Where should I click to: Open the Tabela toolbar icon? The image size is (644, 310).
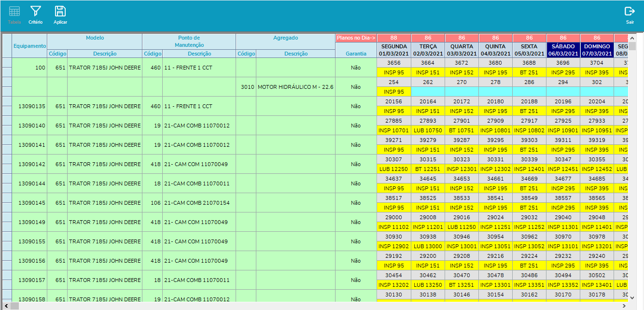pyautogui.click(x=14, y=15)
